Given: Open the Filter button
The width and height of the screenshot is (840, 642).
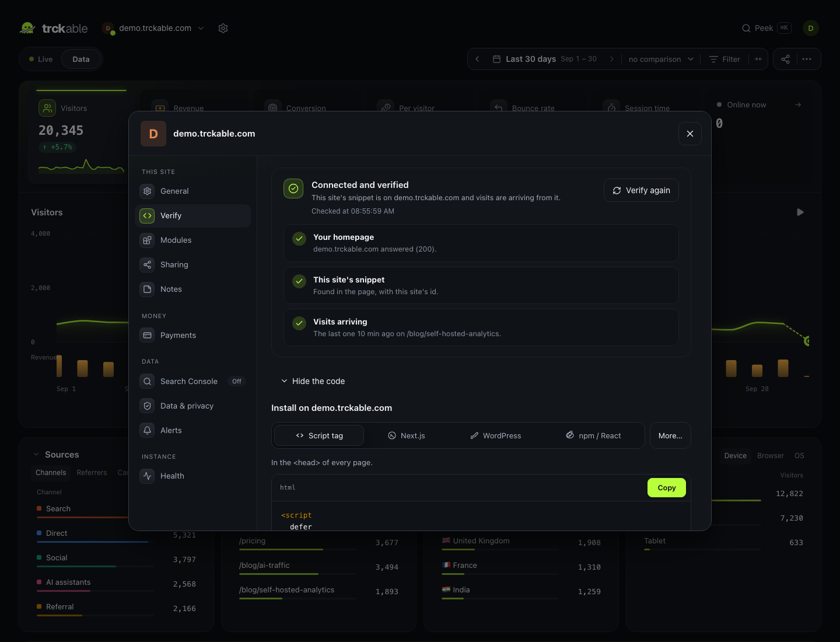Looking at the screenshot, I should coord(724,59).
